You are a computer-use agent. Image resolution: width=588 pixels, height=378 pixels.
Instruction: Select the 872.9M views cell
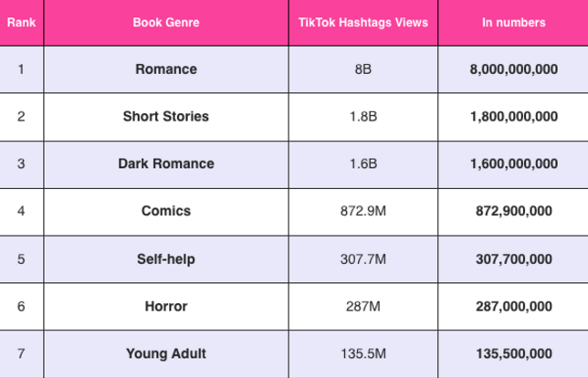tap(362, 211)
